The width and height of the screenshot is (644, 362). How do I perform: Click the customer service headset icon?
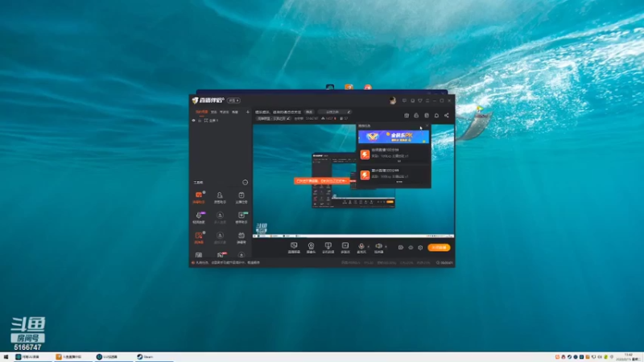pos(412,101)
